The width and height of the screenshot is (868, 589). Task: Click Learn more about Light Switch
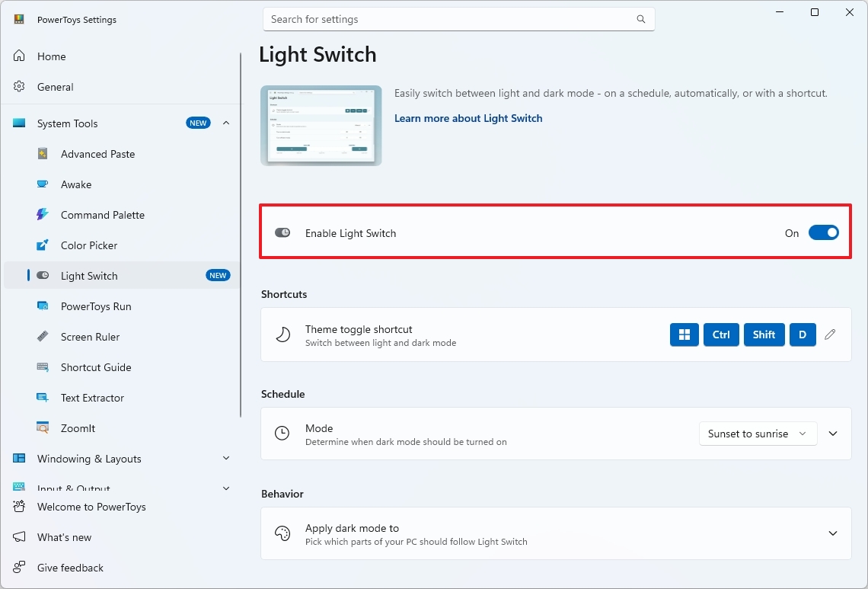pos(468,118)
